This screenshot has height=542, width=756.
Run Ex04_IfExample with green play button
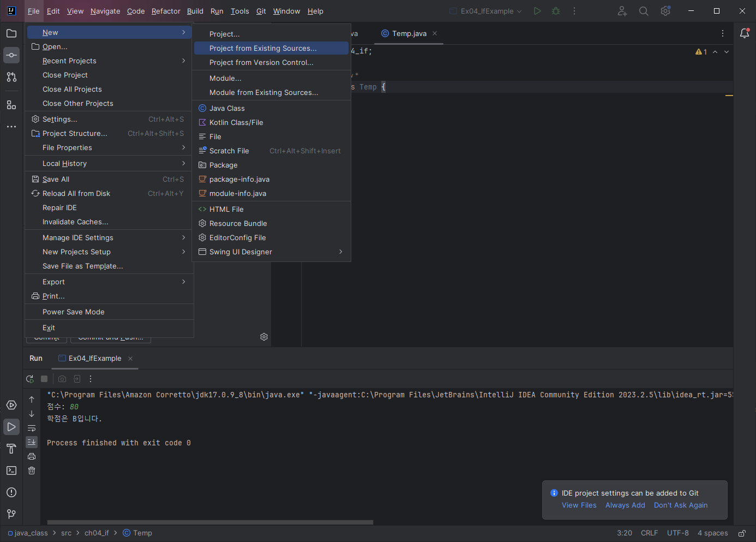coord(537,11)
